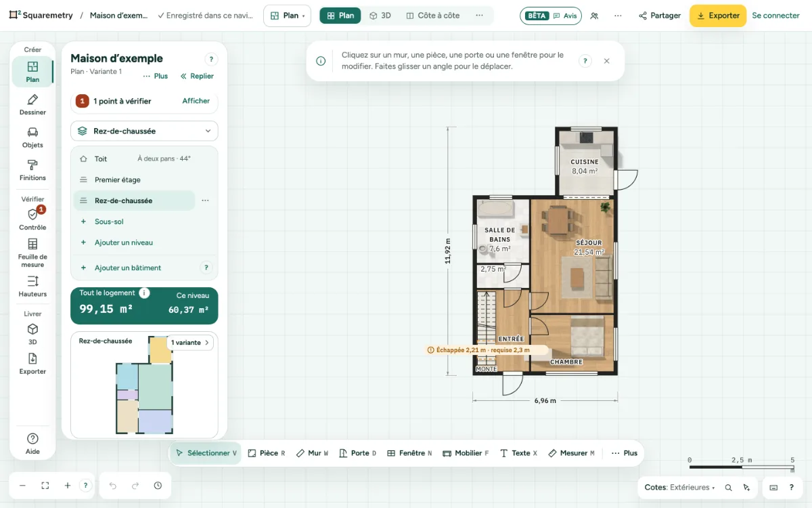The width and height of the screenshot is (812, 508).
Task: Select the Toit level row
Action: point(144,158)
